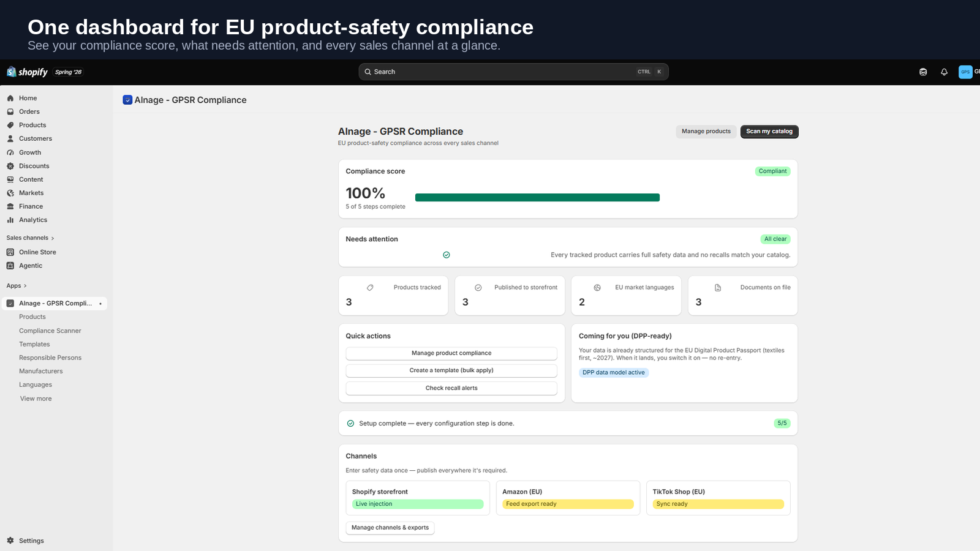Viewport: 980px width, 551px height.
Task: Click the green check icon under Needs attention
Action: tap(447, 255)
